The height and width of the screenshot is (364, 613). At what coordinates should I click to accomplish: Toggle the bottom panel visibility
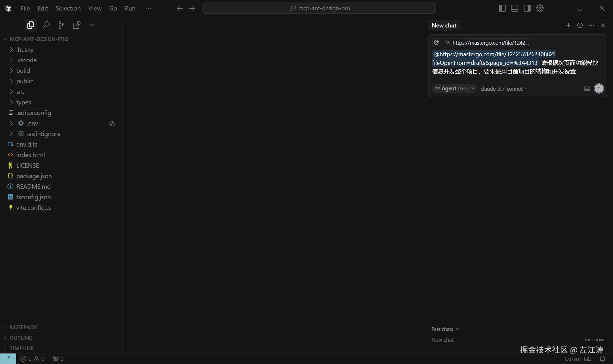[514, 8]
